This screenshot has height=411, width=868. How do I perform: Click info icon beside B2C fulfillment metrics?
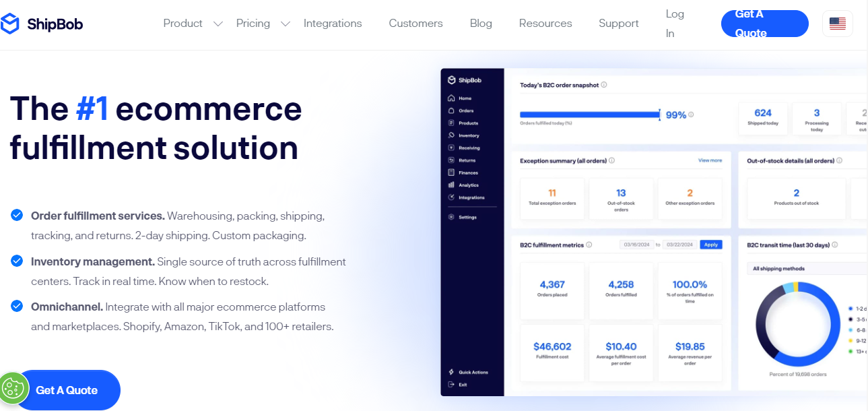(x=589, y=245)
